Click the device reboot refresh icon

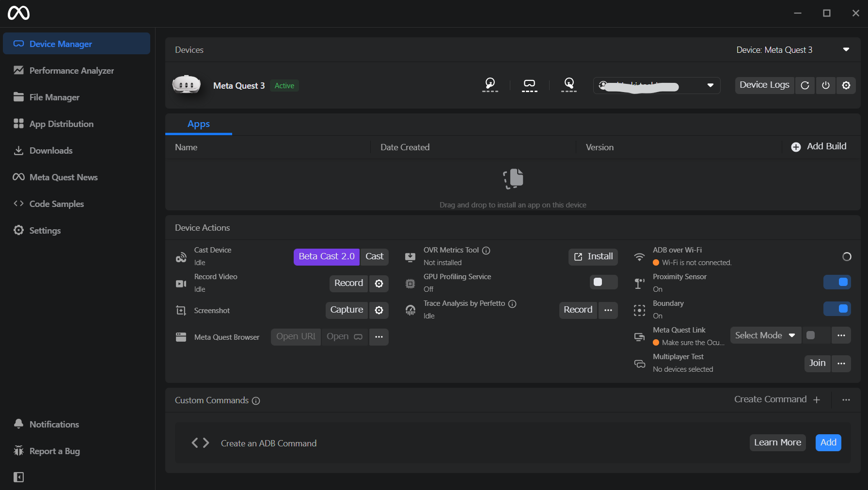pos(805,85)
